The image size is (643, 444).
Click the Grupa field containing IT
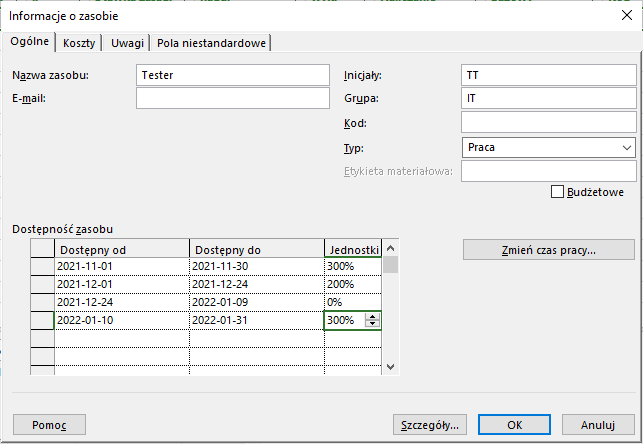(548, 98)
